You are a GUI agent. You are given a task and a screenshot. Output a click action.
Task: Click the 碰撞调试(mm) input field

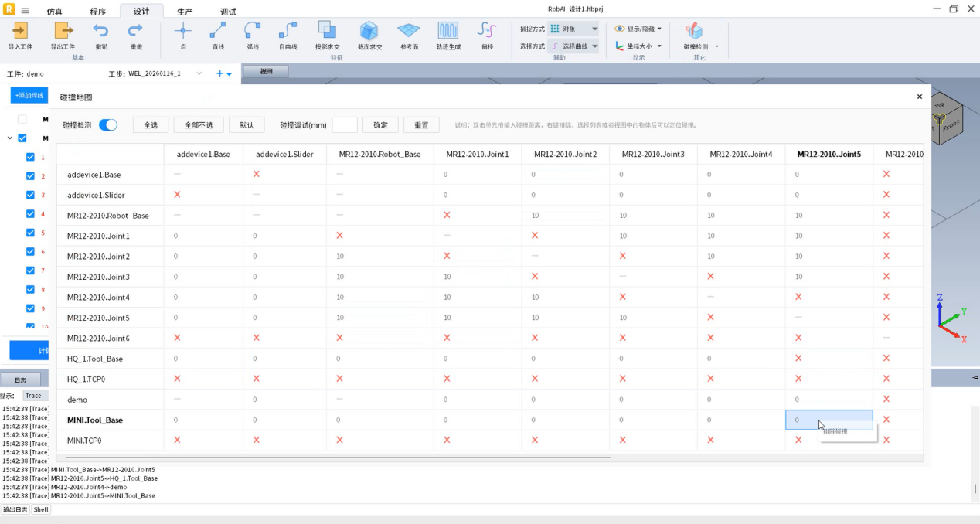(x=344, y=125)
